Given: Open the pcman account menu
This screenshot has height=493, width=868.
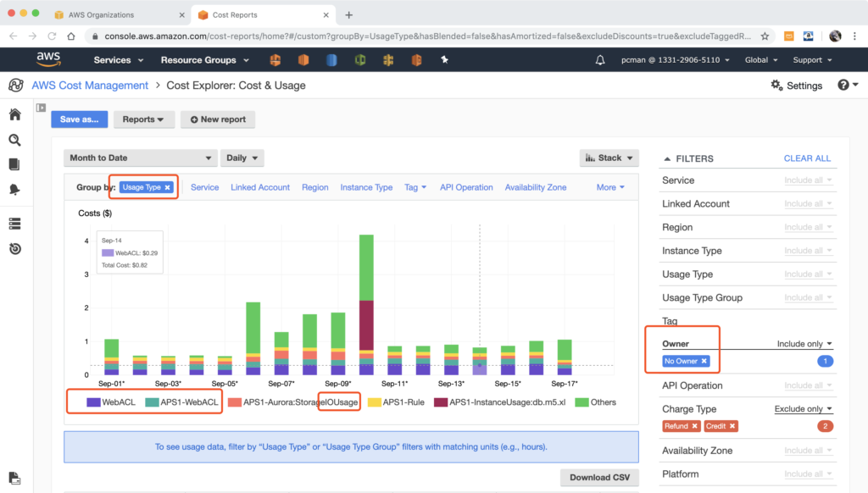Looking at the screenshot, I should (676, 60).
